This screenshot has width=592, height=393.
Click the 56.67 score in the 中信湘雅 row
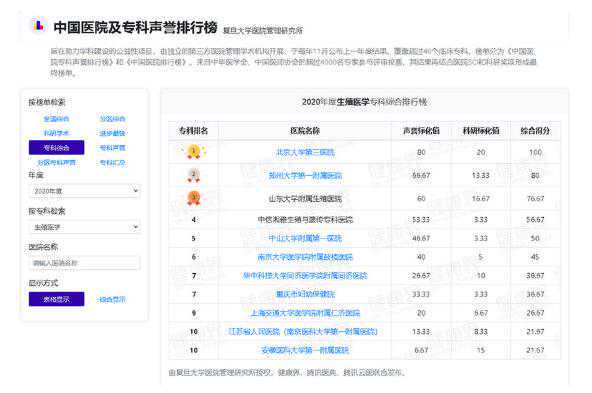click(535, 220)
